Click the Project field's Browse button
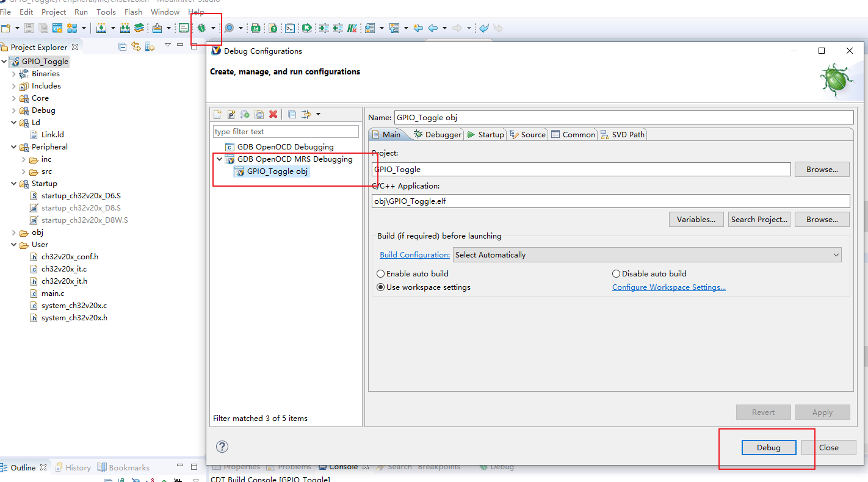This screenshot has width=868, height=482. pos(822,169)
